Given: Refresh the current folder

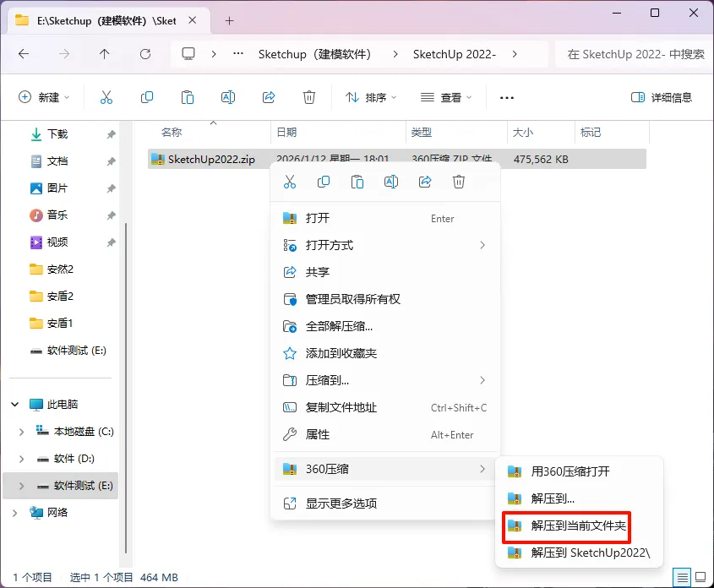Looking at the screenshot, I should (145, 54).
